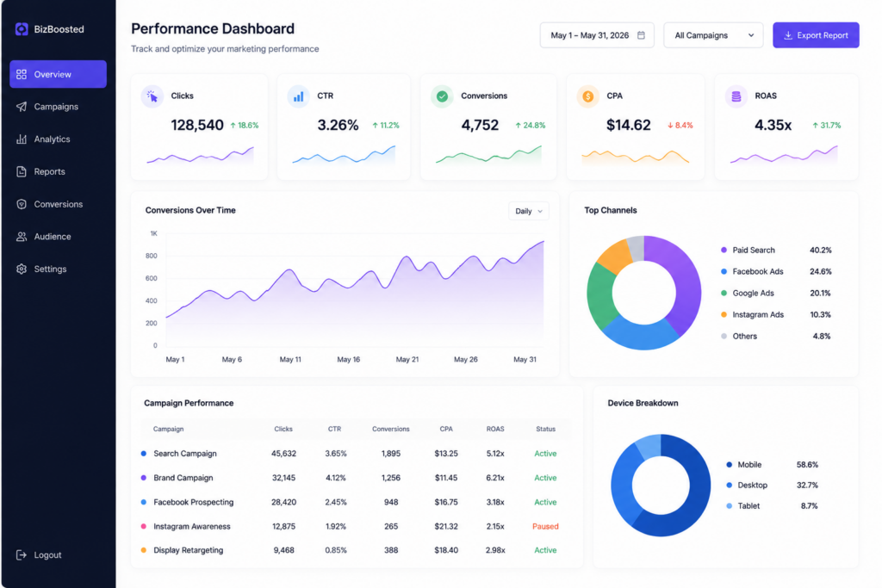Click the Overview grid icon in the sidebar
This screenshot has height=588, width=882.
[x=22, y=74]
